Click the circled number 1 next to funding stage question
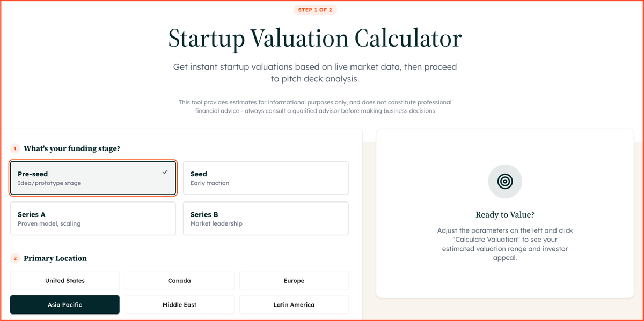Viewport: 644px width, 321px height. (14, 148)
